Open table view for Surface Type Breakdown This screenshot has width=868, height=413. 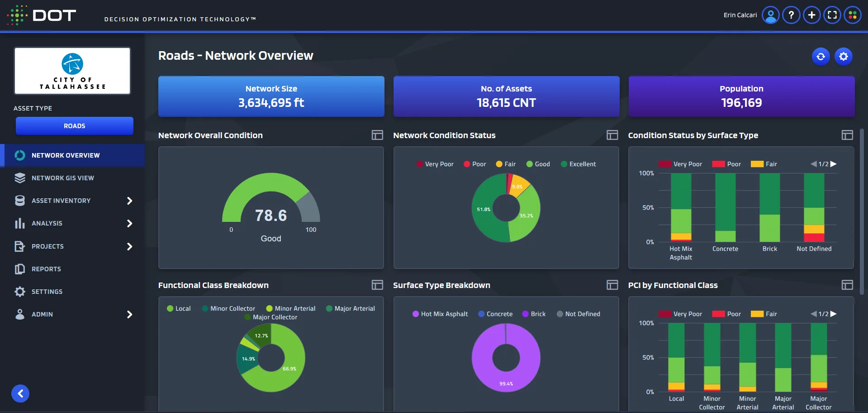(x=612, y=285)
